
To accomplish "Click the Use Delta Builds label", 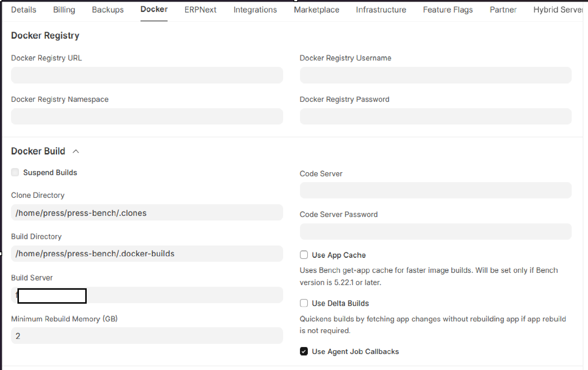I will coord(340,303).
